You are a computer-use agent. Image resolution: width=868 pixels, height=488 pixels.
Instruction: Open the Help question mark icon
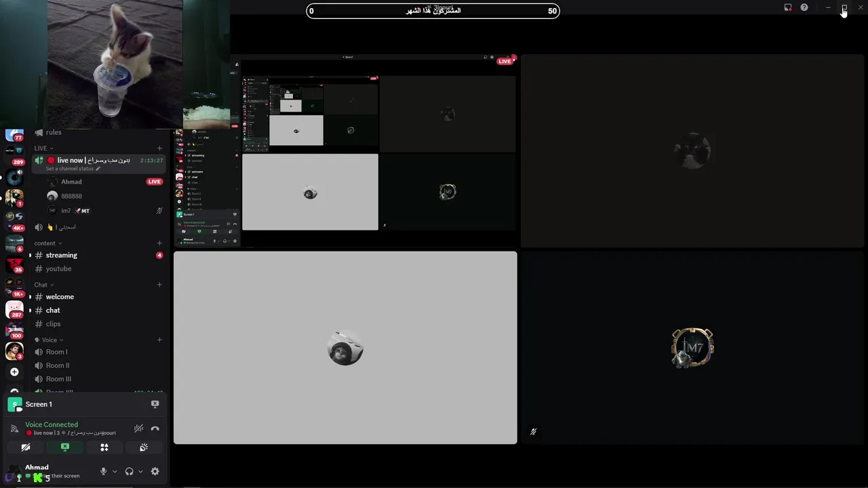tap(804, 7)
